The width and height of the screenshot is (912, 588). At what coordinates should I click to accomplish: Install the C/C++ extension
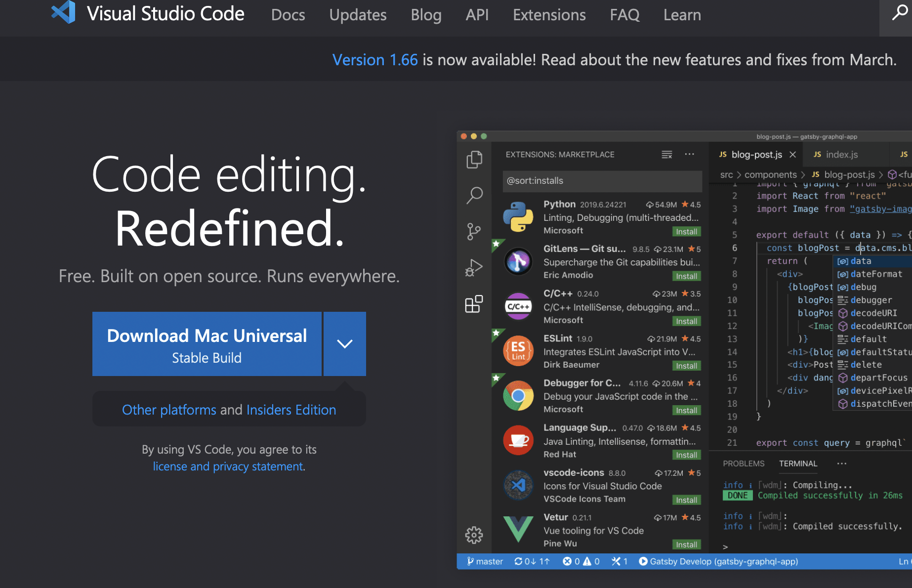tap(687, 321)
